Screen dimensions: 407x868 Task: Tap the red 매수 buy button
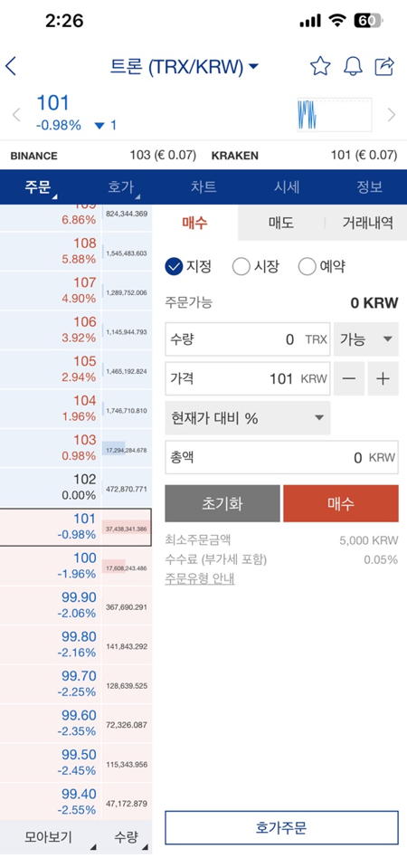(341, 504)
